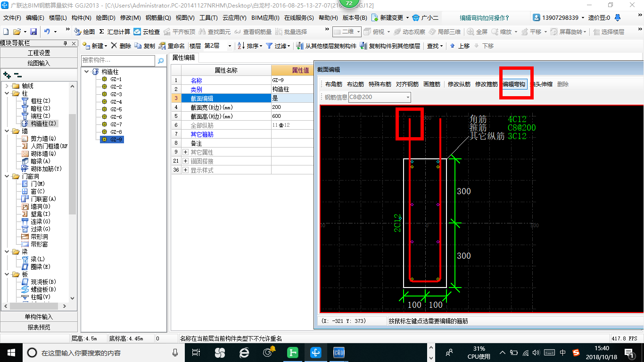Image resolution: width=644 pixels, height=362 pixels.
Task: Click the open folder icon
Action: [17, 32]
